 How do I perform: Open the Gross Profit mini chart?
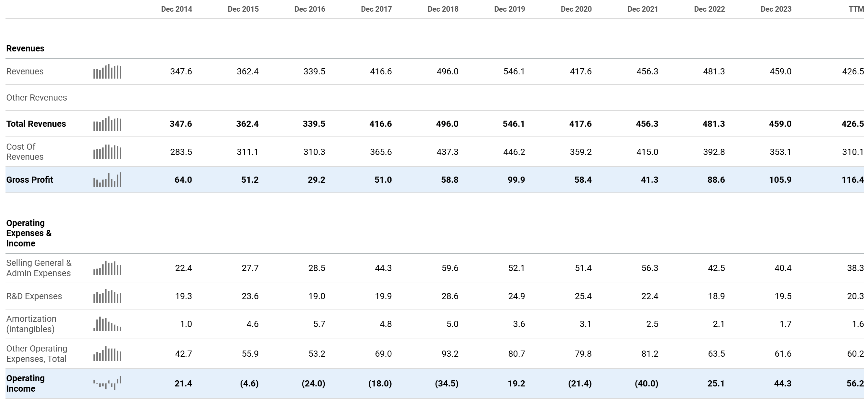coord(107,180)
